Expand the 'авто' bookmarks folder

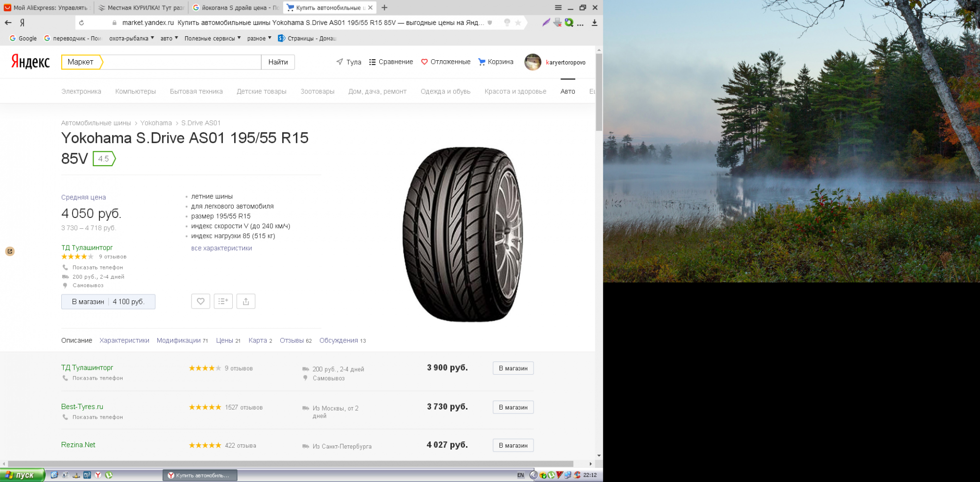click(x=169, y=38)
